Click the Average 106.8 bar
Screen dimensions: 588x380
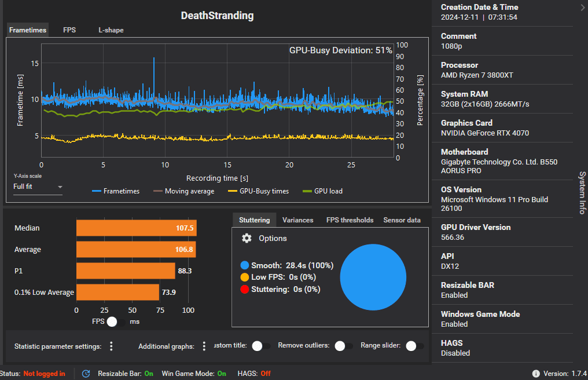136,249
